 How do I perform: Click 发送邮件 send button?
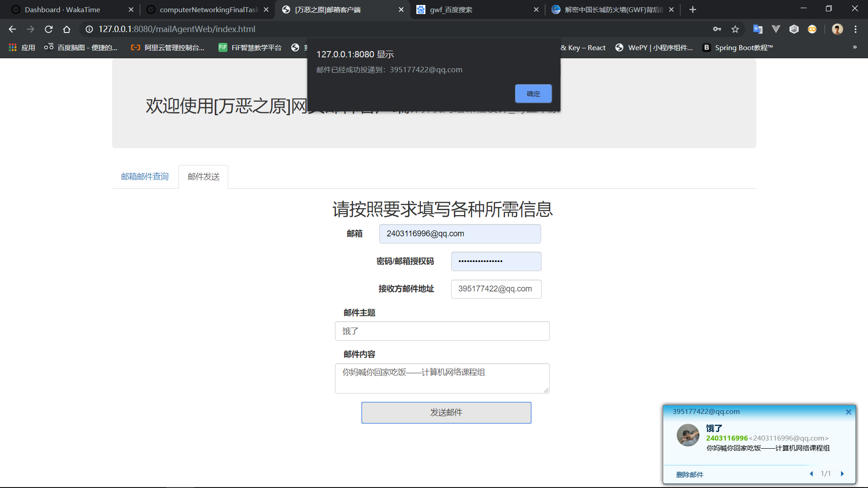tap(446, 413)
